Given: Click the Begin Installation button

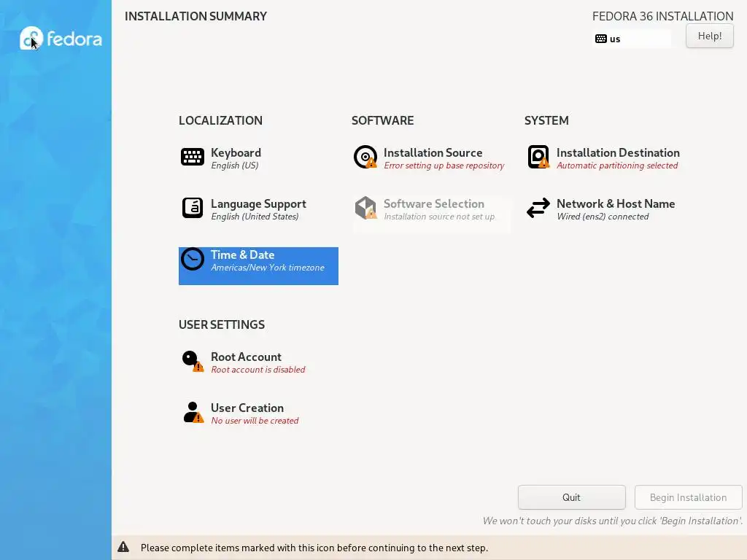Looking at the screenshot, I should pos(688,497).
